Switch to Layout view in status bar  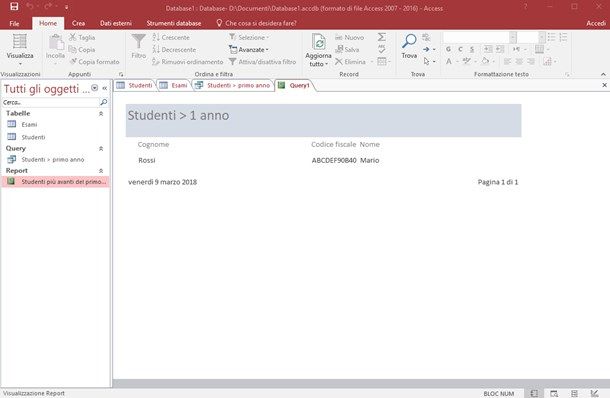coord(574,393)
